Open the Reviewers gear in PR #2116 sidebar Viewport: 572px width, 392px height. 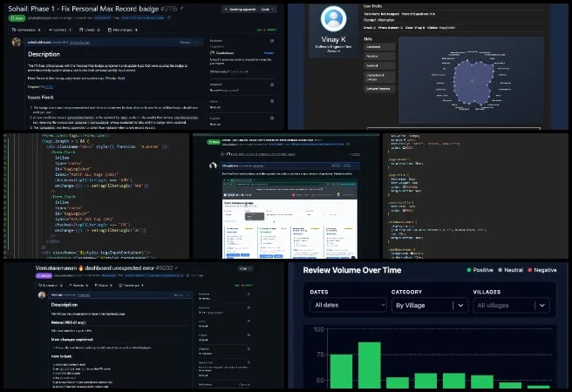[272, 41]
